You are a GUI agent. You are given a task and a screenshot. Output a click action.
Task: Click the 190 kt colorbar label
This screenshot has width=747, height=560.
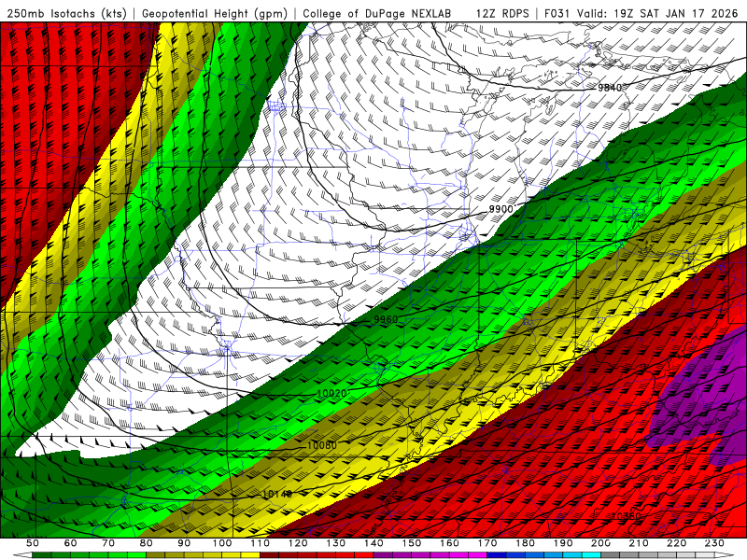point(563,543)
